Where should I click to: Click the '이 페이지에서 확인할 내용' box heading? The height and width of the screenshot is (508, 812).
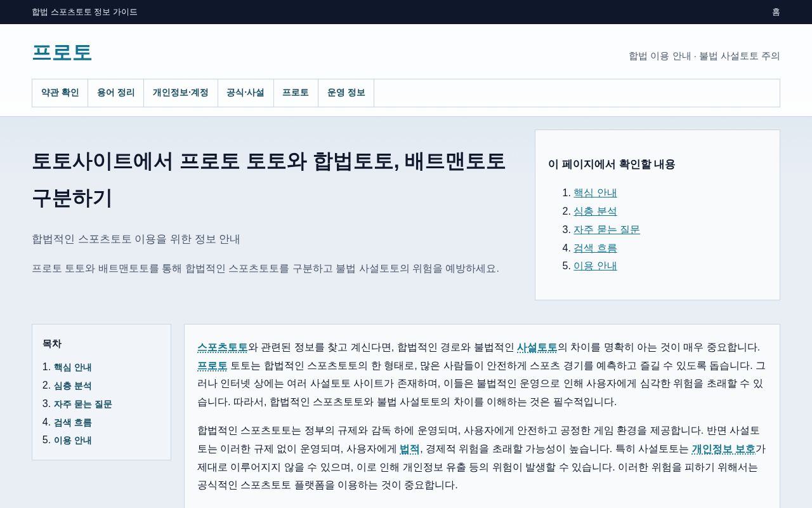(612, 164)
